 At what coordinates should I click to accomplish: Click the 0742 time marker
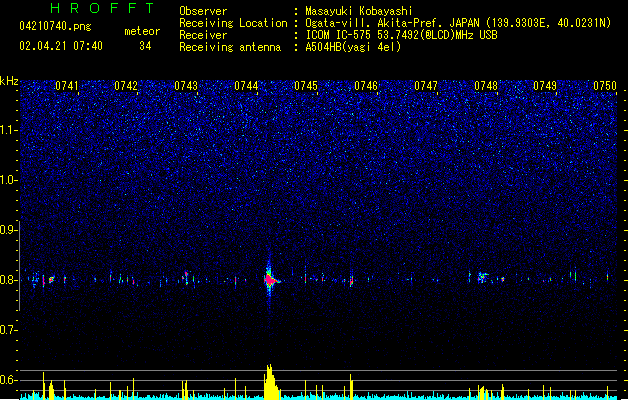[126, 86]
